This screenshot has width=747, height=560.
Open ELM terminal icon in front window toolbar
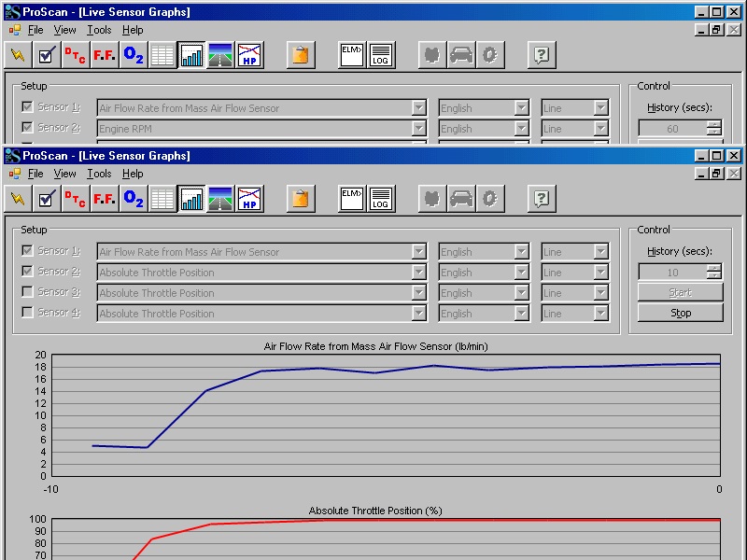[351, 199]
